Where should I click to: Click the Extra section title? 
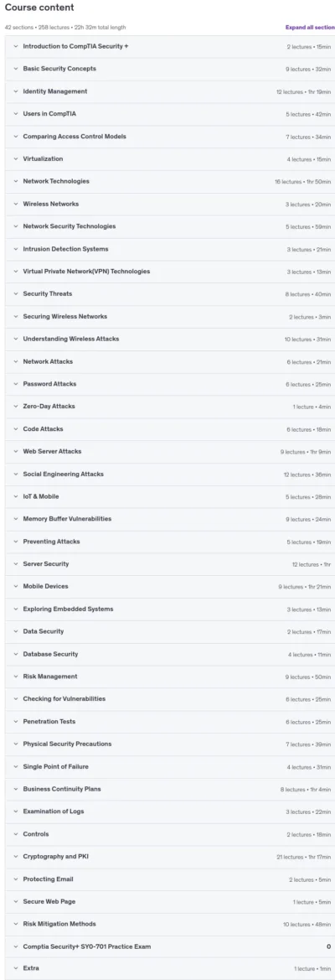click(x=30, y=969)
